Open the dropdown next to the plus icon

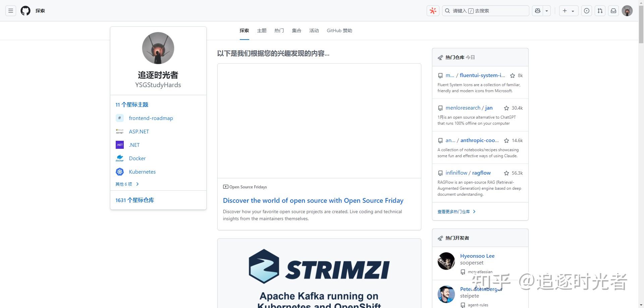coord(573,11)
